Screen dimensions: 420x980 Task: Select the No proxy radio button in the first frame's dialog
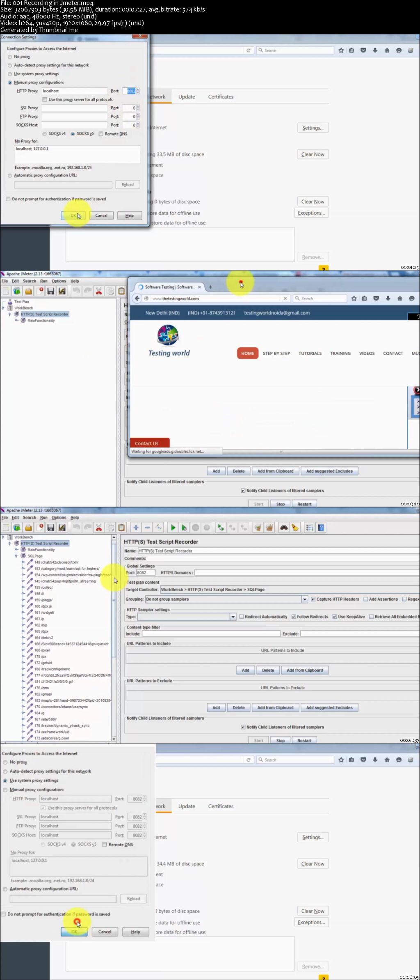coord(10,57)
